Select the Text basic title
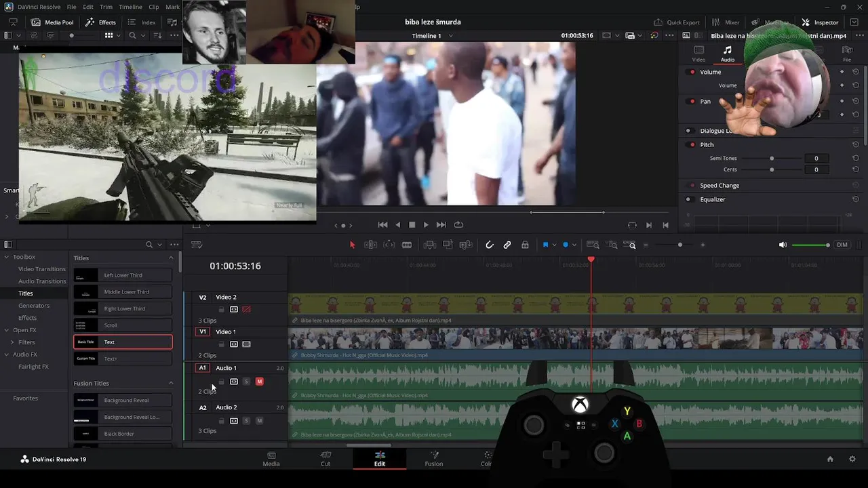 [x=123, y=342]
